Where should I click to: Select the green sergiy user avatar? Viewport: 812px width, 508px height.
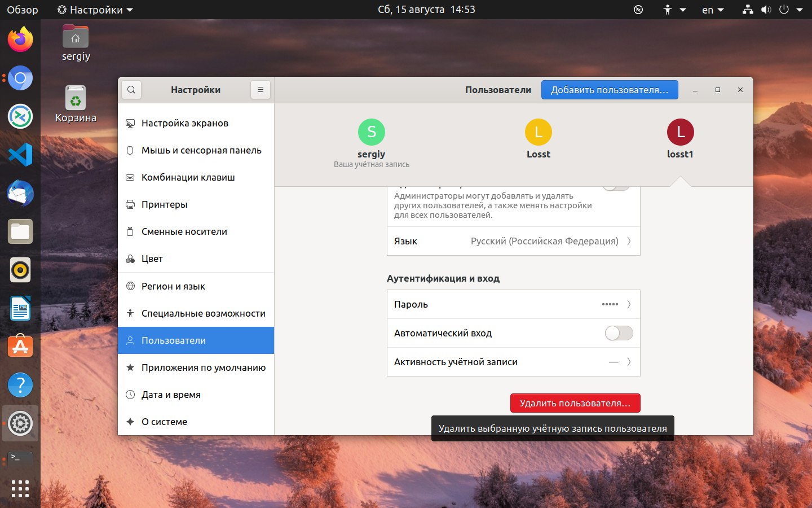(372, 132)
